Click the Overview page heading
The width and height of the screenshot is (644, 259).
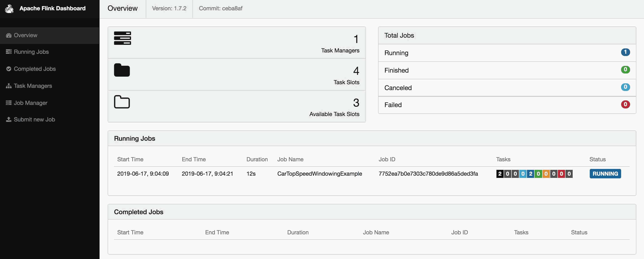click(x=122, y=9)
